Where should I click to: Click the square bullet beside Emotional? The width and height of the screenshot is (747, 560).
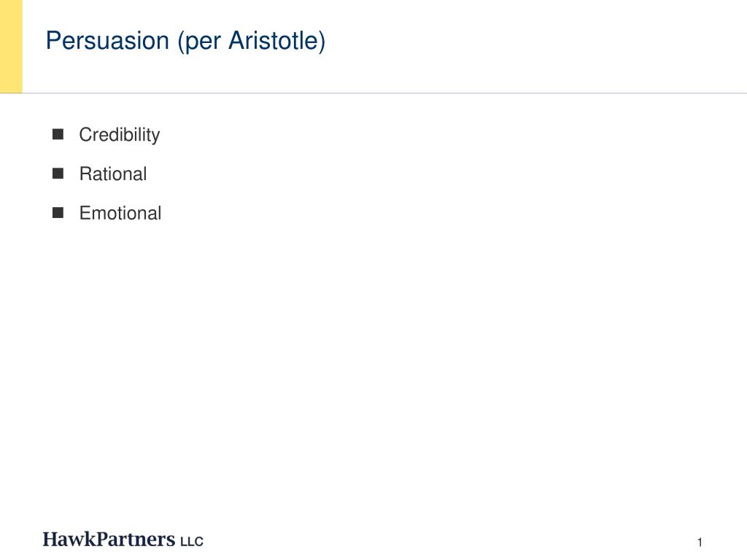pyautogui.click(x=58, y=212)
